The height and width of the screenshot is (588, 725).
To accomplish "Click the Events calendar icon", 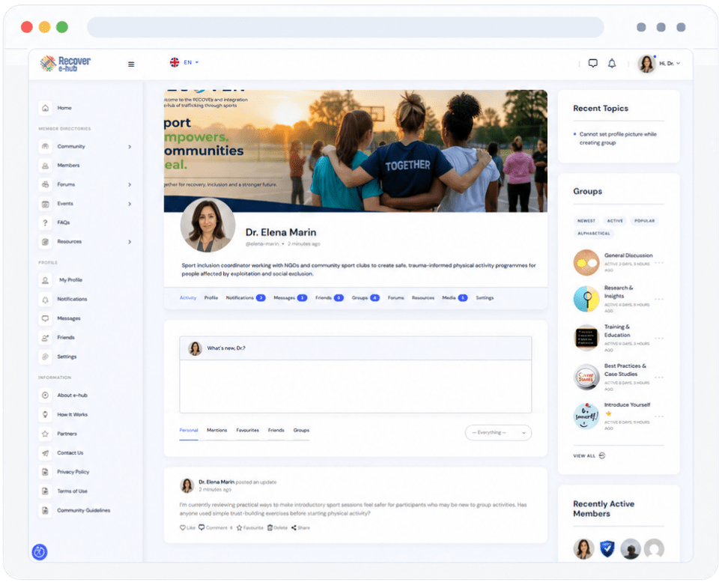I will pyautogui.click(x=45, y=204).
